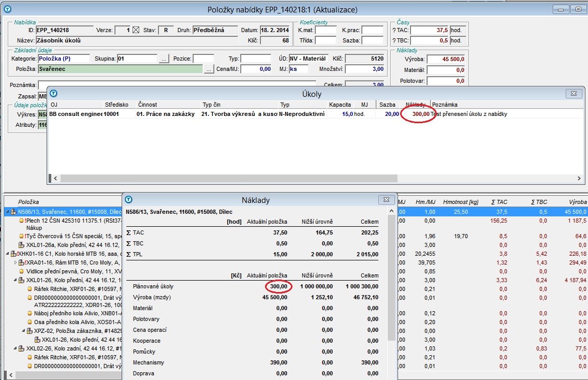Image resolution: width=588 pixels, height=380 pixels.
Task: Click the Náboj předního kola item icon
Action: tap(30, 313)
